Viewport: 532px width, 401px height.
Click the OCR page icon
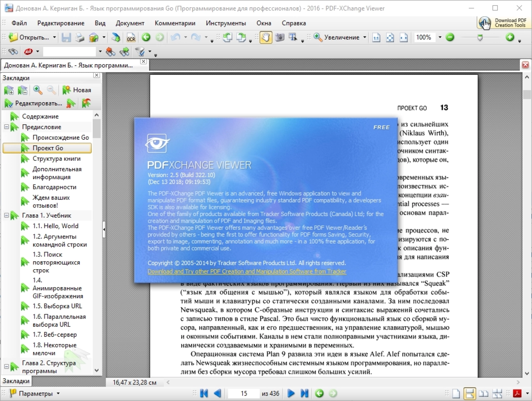point(131,37)
